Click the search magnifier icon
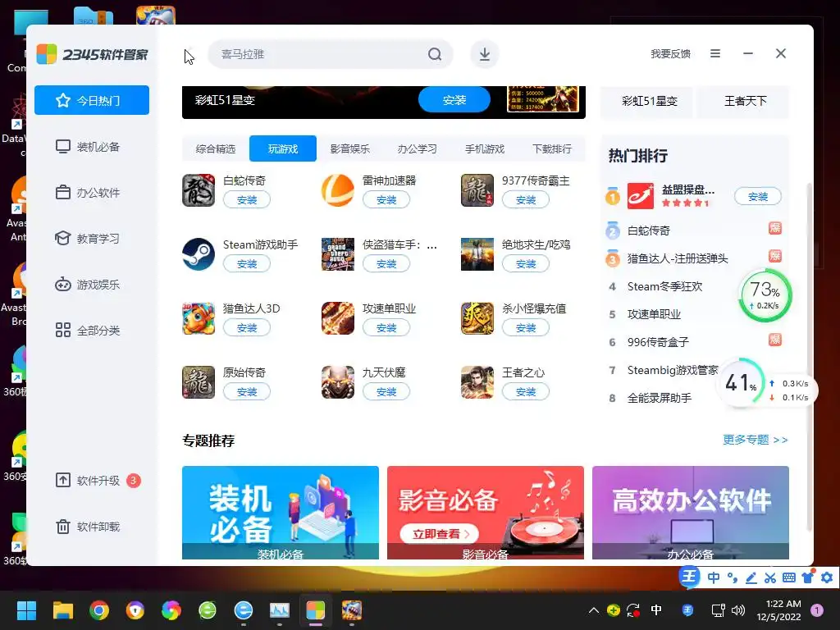Image resolution: width=840 pixels, height=630 pixels. [435, 54]
